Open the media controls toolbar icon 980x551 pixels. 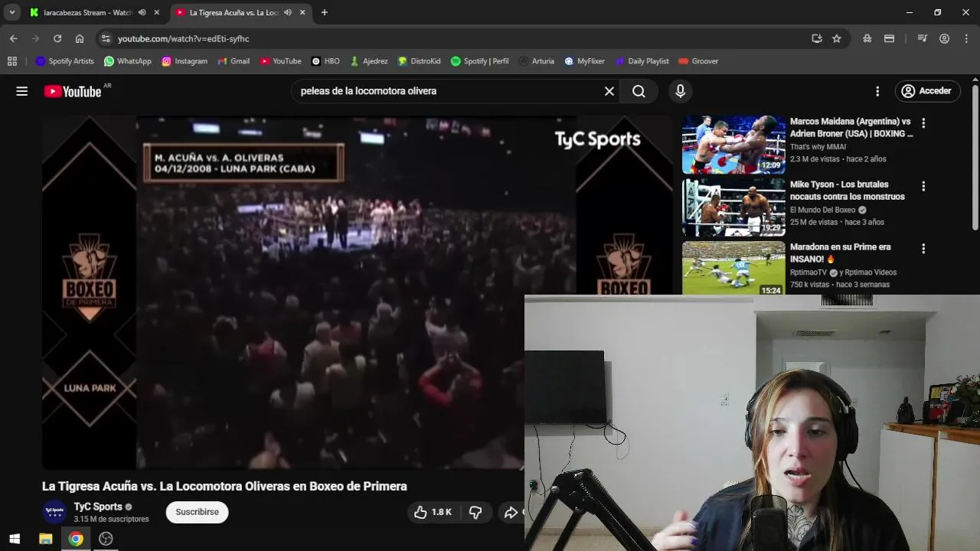[923, 38]
